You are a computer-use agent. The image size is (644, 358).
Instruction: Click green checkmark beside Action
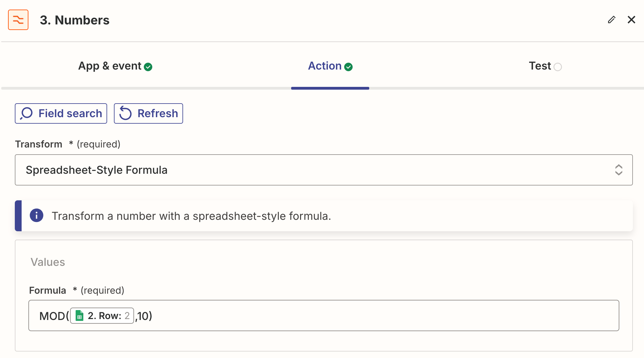click(349, 67)
